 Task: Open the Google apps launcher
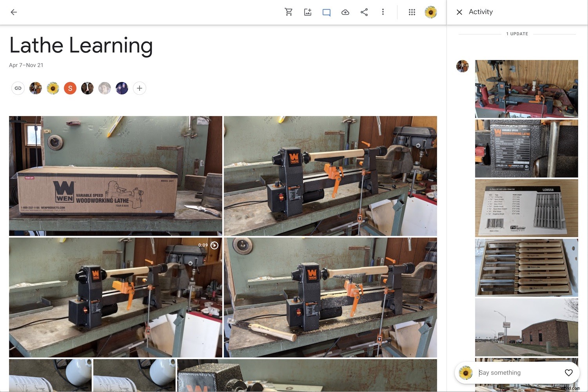click(x=412, y=12)
